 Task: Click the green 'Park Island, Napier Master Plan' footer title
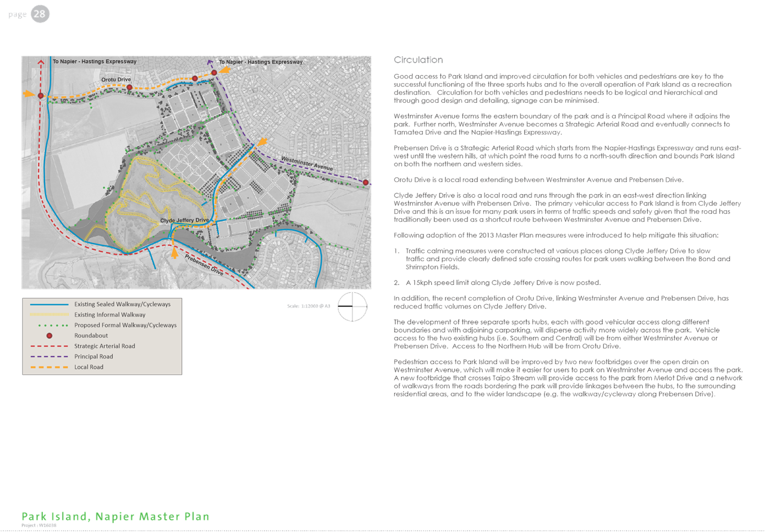[115, 517]
